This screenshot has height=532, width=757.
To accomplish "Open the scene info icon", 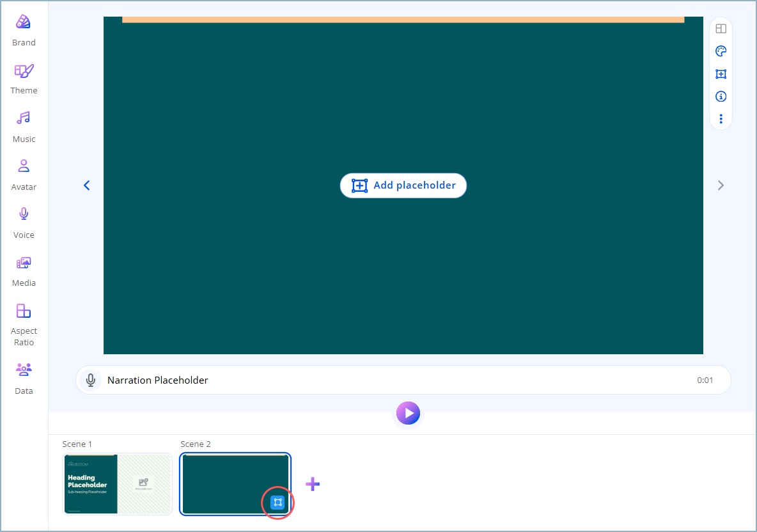I will click(x=721, y=96).
